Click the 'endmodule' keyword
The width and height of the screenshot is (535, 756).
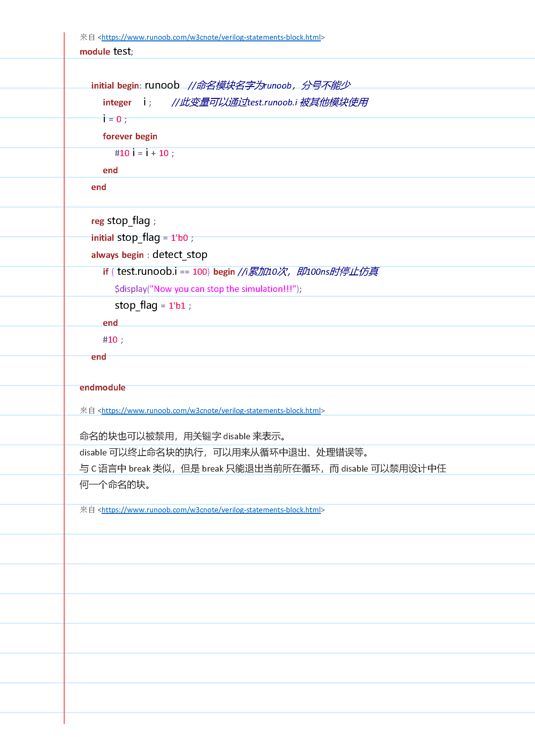[102, 388]
